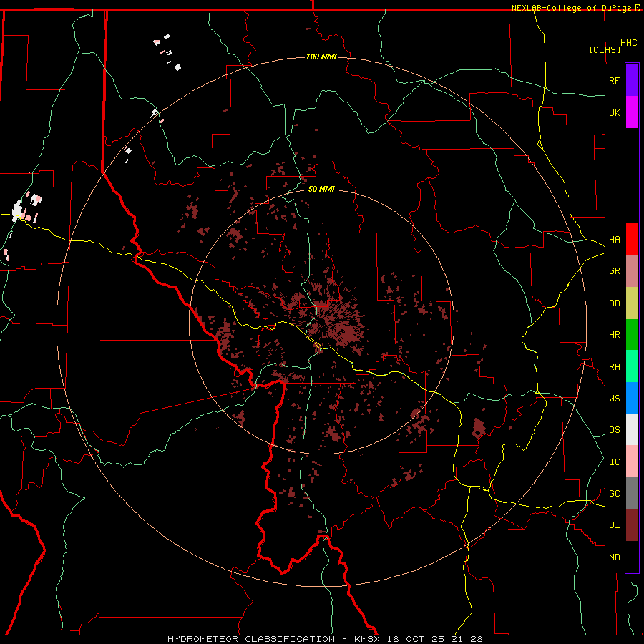Click the RA legend label
Viewport: 644px width, 644px height.
coord(615,367)
